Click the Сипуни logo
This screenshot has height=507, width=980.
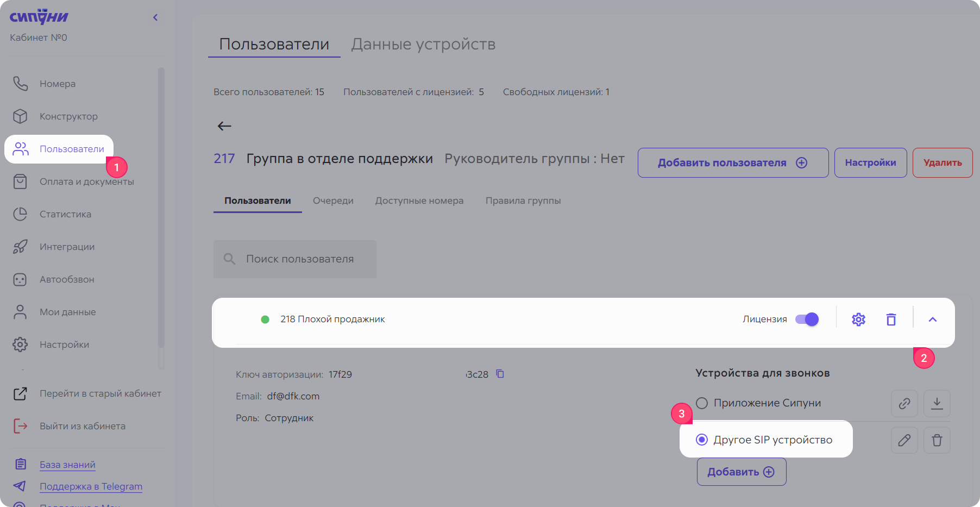[39, 17]
